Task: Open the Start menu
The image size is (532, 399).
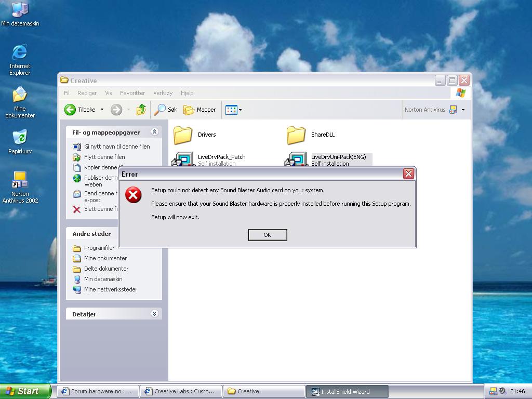Action: [25, 391]
